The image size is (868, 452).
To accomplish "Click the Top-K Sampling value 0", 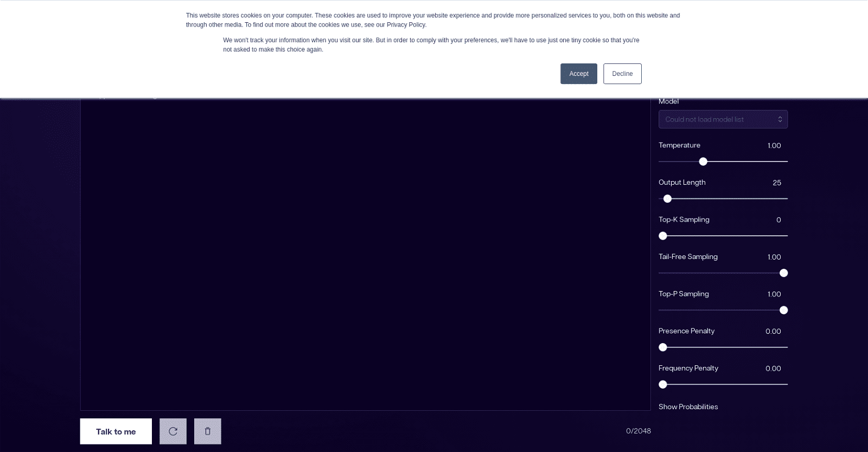I will pos(778,220).
